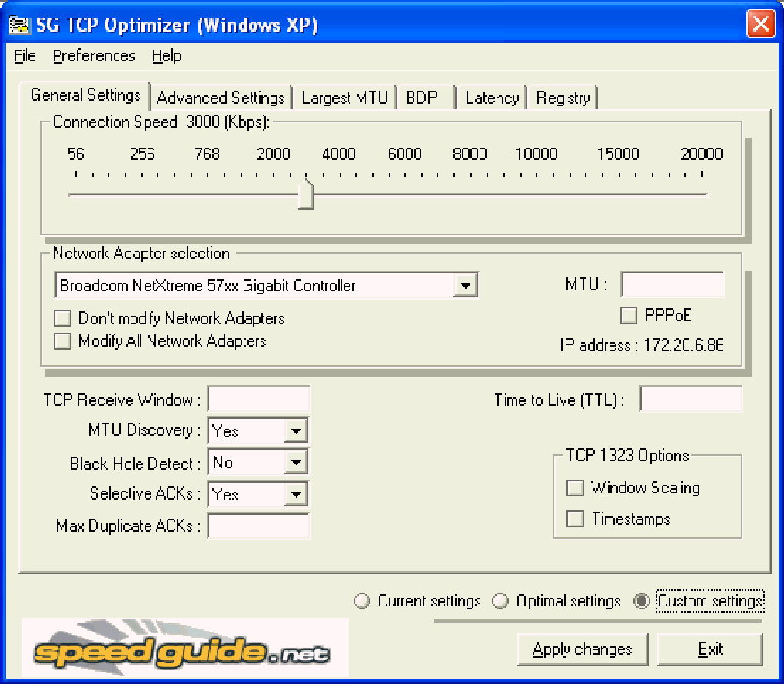Viewport: 784px width, 684px height.
Task: Click the SG TCP Optimizer title bar icon
Action: pyautogui.click(x=19, y=24)
